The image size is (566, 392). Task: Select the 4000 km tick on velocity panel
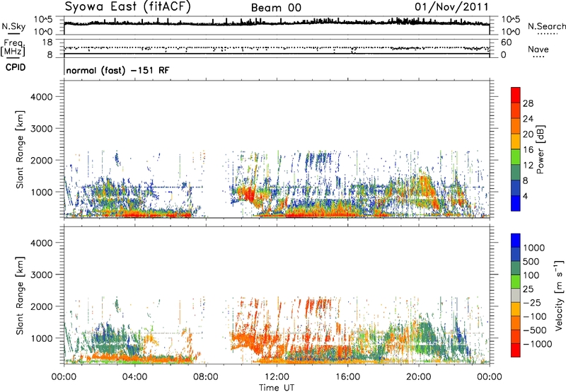(42, 243)
